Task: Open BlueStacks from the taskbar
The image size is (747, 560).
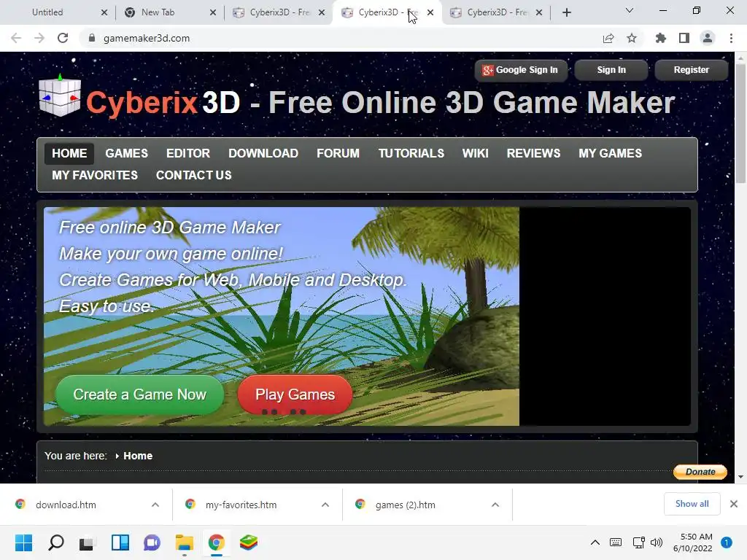Action: point(248,542)
